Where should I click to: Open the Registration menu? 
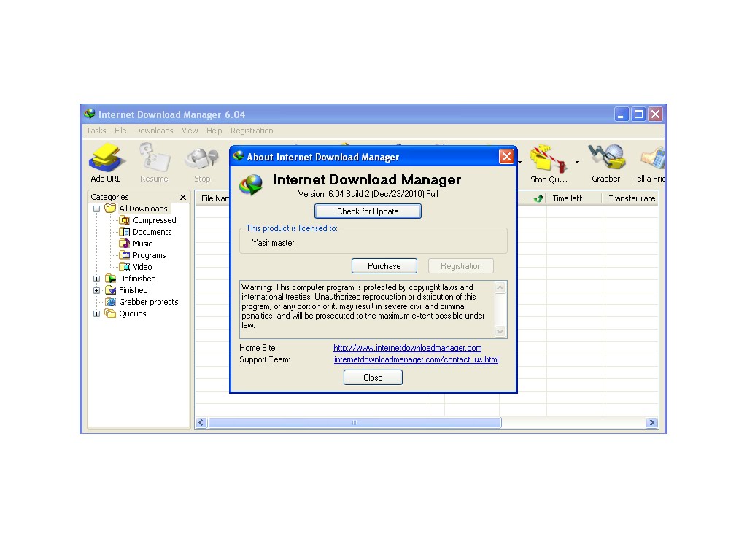(252, 131)
